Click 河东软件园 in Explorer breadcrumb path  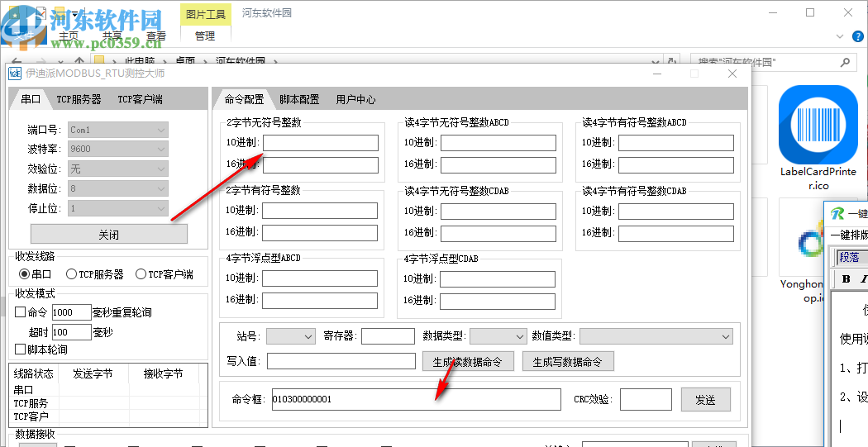pos(241,62)
